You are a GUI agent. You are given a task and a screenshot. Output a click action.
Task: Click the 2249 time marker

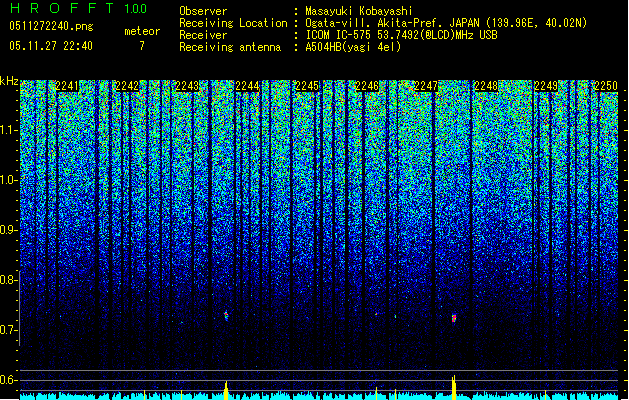(546, 86)
